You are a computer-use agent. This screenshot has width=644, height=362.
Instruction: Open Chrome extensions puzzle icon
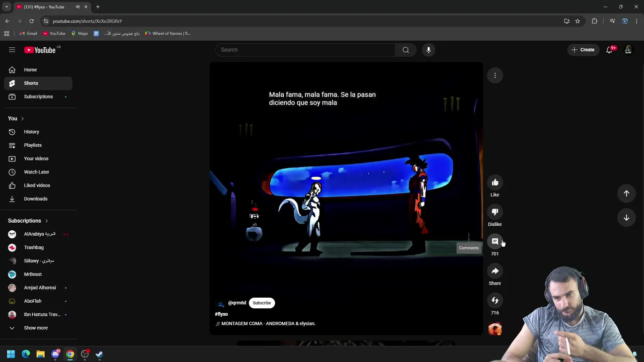click(595, 21)
